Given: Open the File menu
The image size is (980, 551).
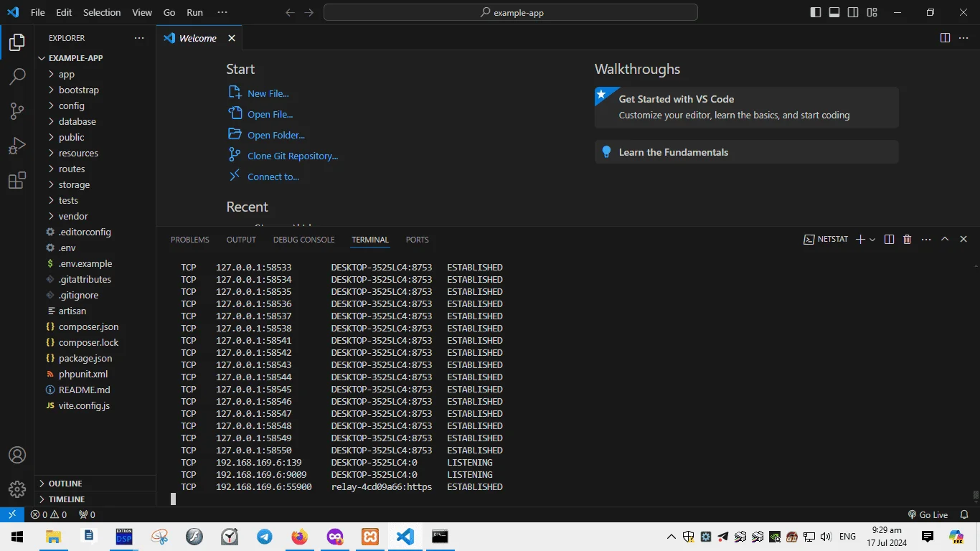Looking at the screenshot, I should (38, 12).
